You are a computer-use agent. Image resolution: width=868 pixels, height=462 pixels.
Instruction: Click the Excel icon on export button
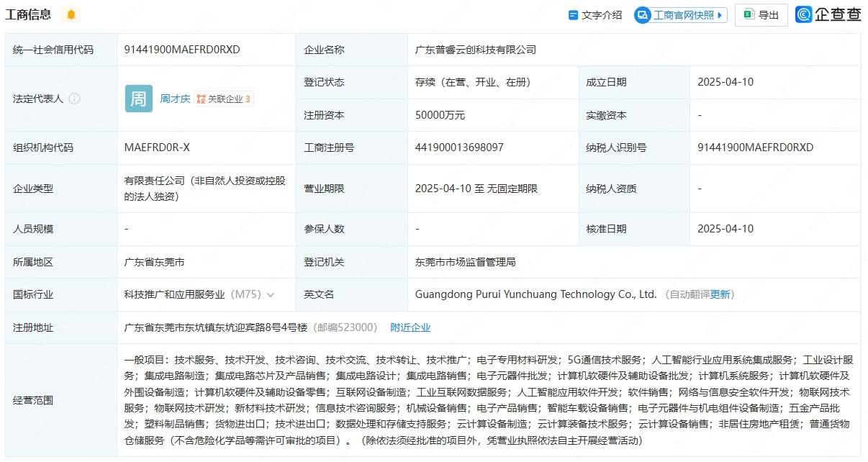(x=749, y=14)
